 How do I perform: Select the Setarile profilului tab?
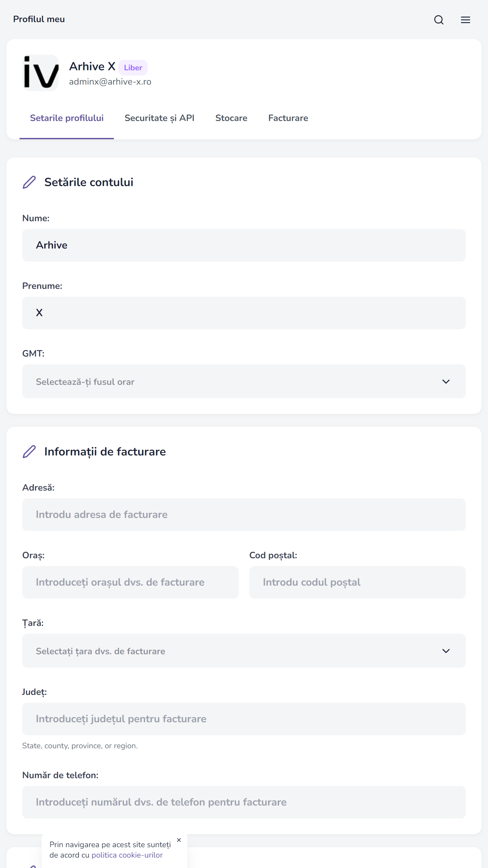click(67, 118)
